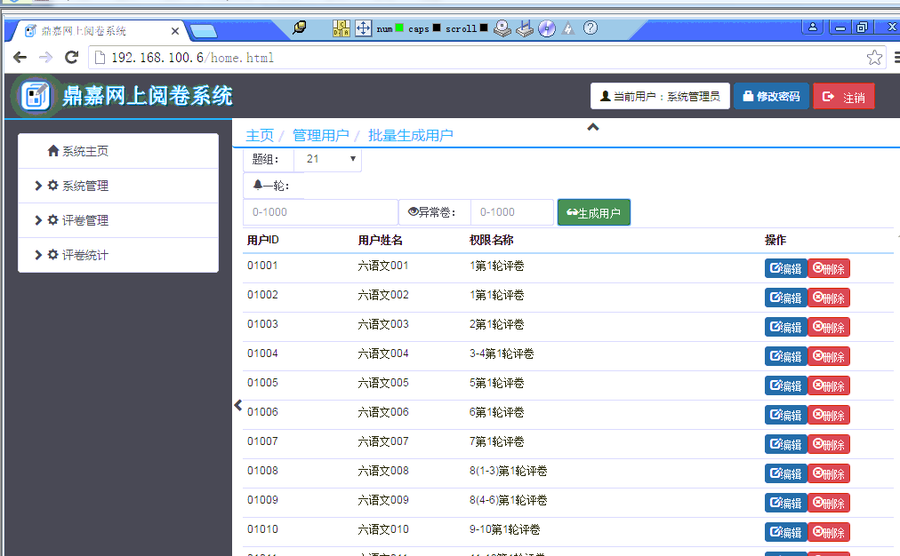Click the user profile icon in title bar
900x556 pixels.
point(813,27)
